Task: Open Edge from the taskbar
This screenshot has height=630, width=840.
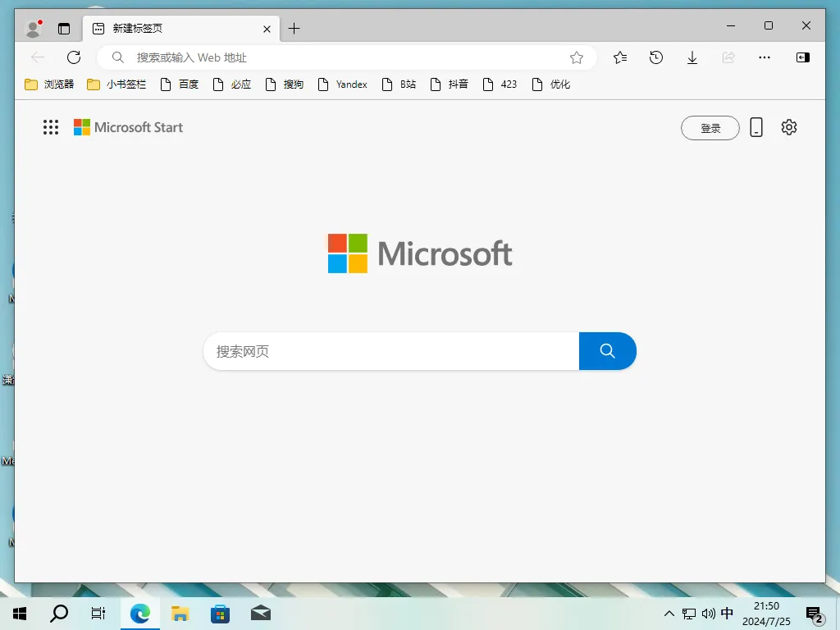Action: (139, 613)
